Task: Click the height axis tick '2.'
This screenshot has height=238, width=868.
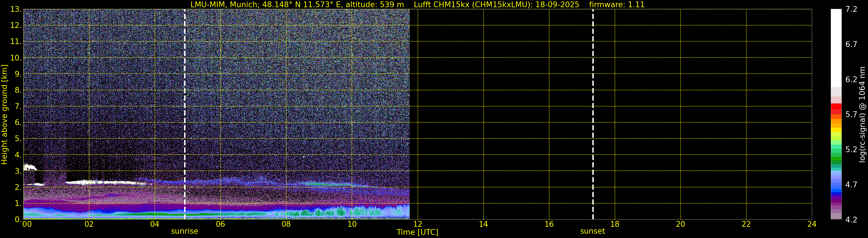Action: point(18,187)
